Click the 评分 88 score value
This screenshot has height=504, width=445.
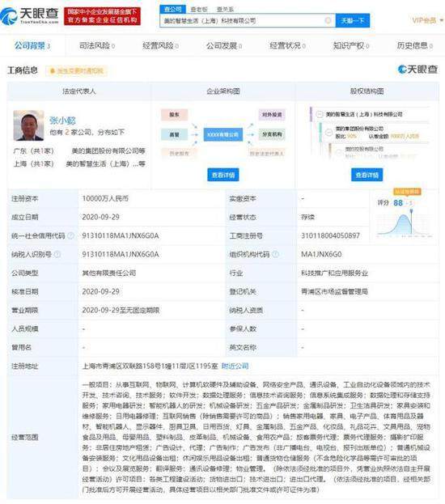[x=398, y=203]
